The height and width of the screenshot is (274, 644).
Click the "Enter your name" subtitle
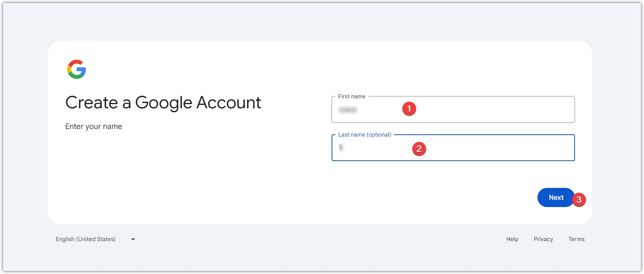(94, 127)
